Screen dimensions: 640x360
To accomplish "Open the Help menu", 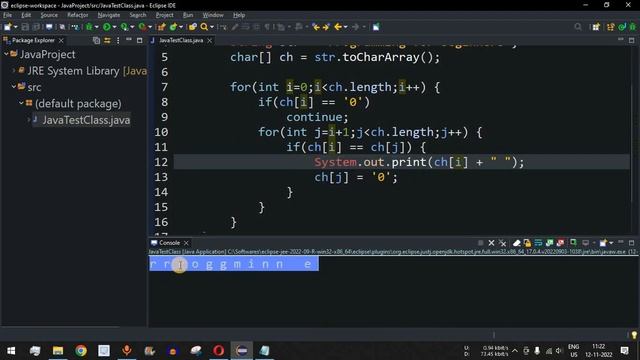I will pyautogui.click(x=239, y=15).
